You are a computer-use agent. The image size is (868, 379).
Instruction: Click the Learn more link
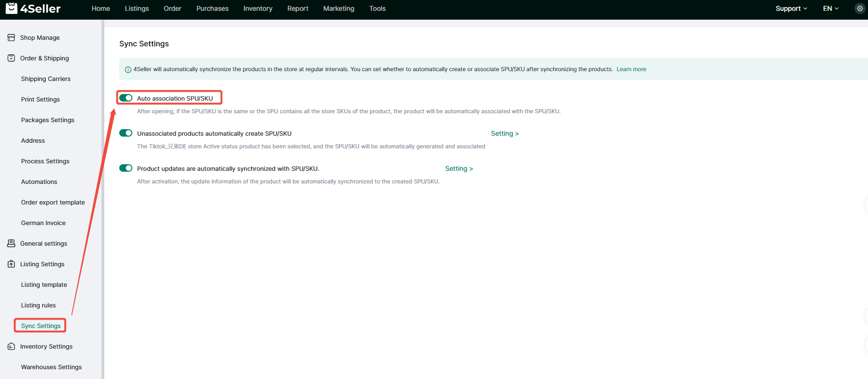[x=631, y=69]
